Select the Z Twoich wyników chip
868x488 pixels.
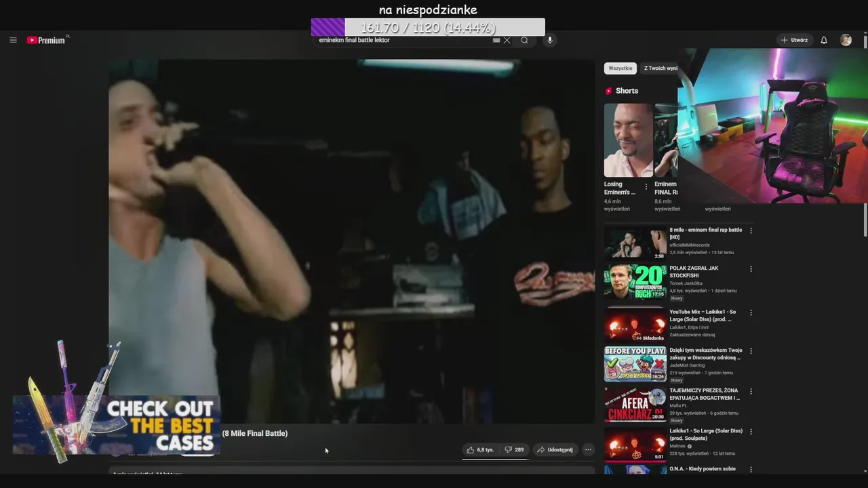pyautogui.click(x=660, y=68)
